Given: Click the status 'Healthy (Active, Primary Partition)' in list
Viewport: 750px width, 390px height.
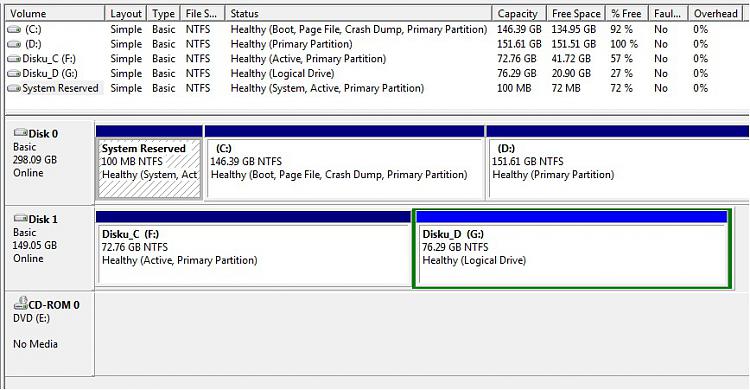Looking at the screenshot, I should [x=308, y=59].
